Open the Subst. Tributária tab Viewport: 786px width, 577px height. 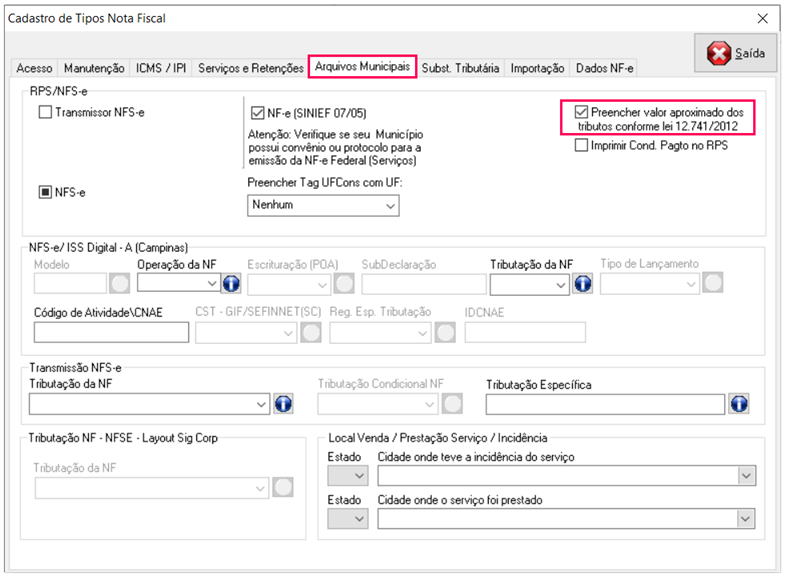click(x=460, y=69)
